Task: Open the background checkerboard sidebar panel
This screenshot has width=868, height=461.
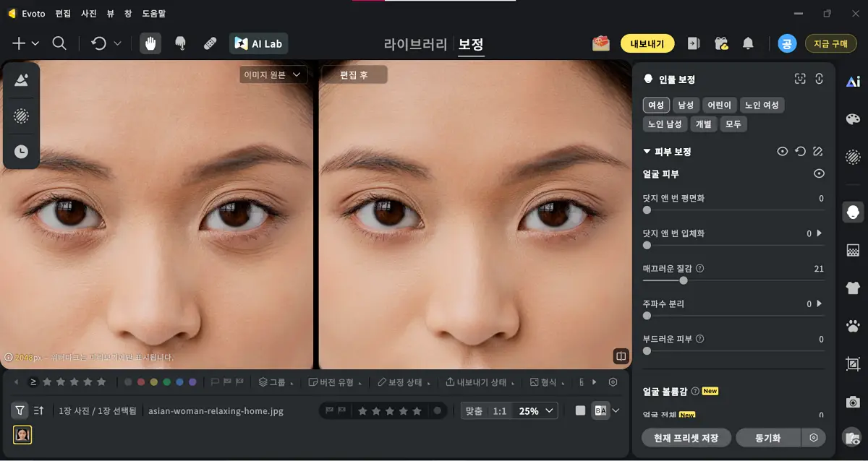Action: [x=853, y=250]
